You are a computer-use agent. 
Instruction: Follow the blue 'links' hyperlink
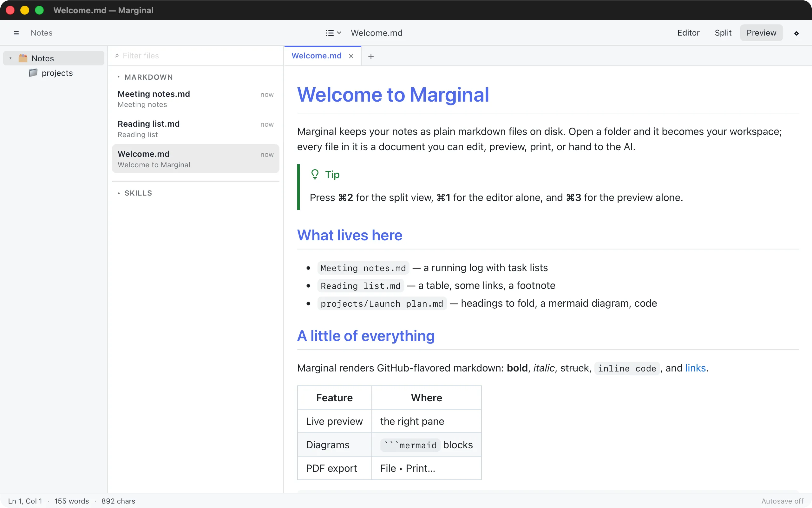pyautogui.click(x=695, y=368)
